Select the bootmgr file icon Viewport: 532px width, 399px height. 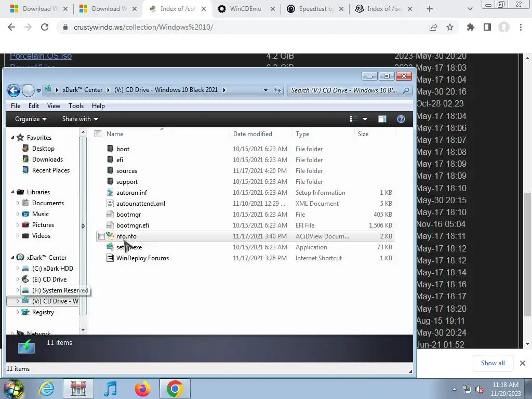point(110,214)
